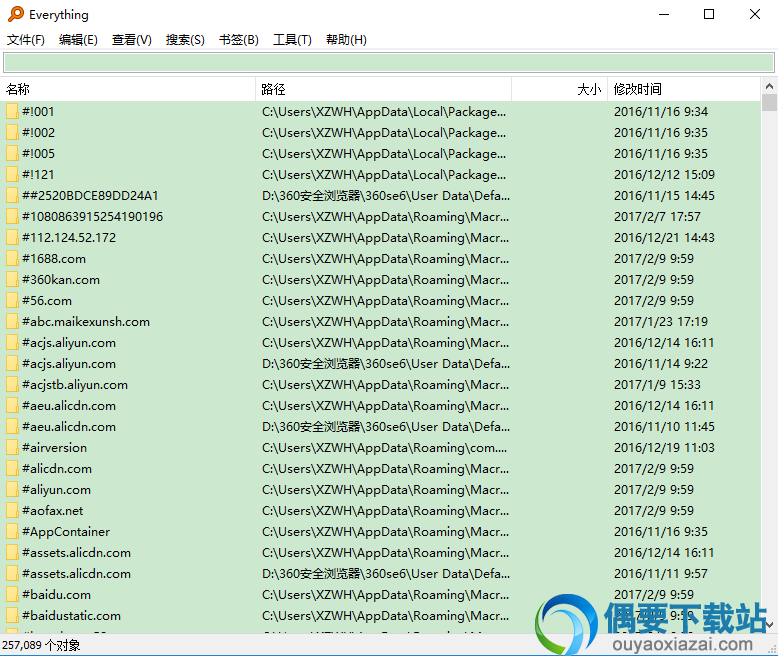Click the Everything magnifier app icon

[x=15, y=14]
